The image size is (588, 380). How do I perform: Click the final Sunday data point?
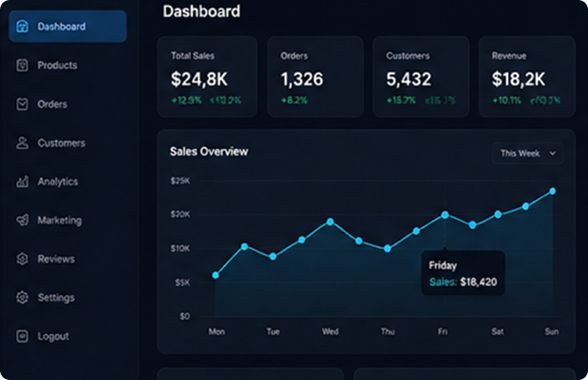coord(552,191)
